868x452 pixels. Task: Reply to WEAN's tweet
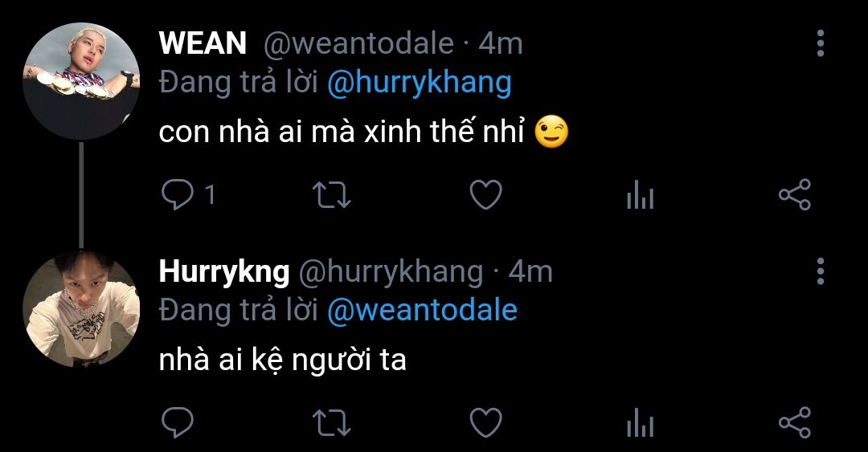177,195
